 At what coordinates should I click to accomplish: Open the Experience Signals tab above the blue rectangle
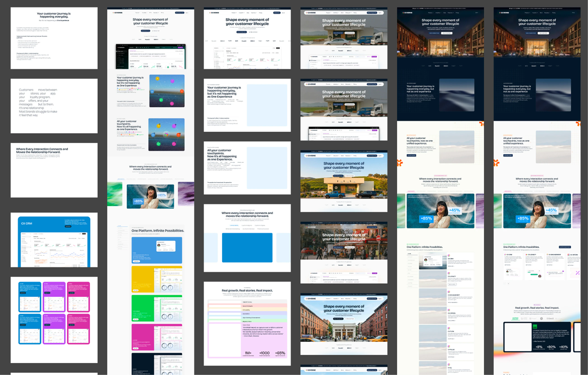click(x=260, y=225)
